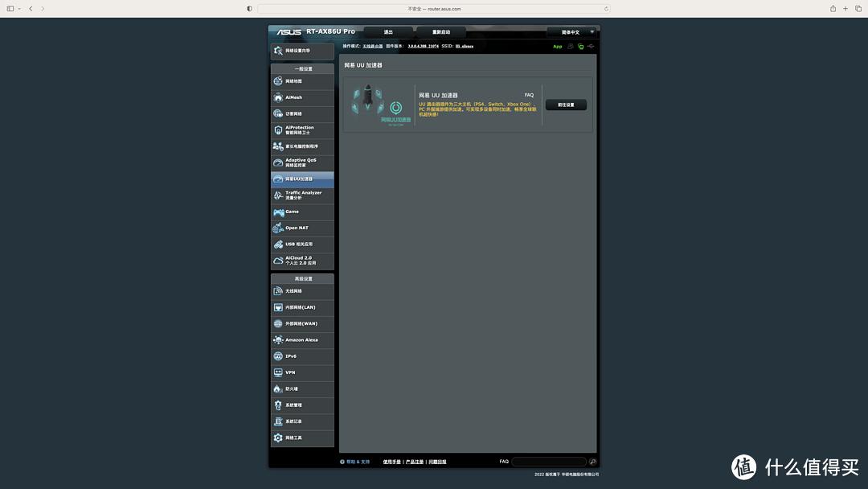Click the Safari share button
Screen dimensions: 868x489
[833, 9]
